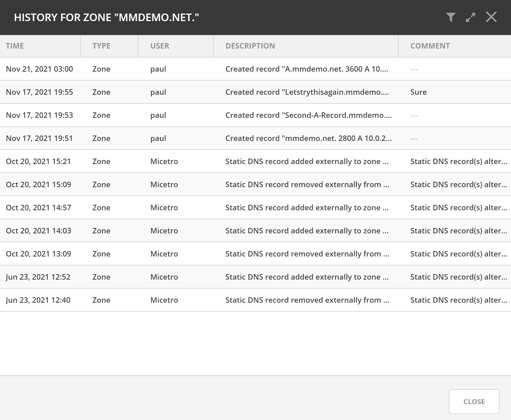511x420 pixels.
Task: Select the row with comment "Sure"
Action: pos(419,92)
